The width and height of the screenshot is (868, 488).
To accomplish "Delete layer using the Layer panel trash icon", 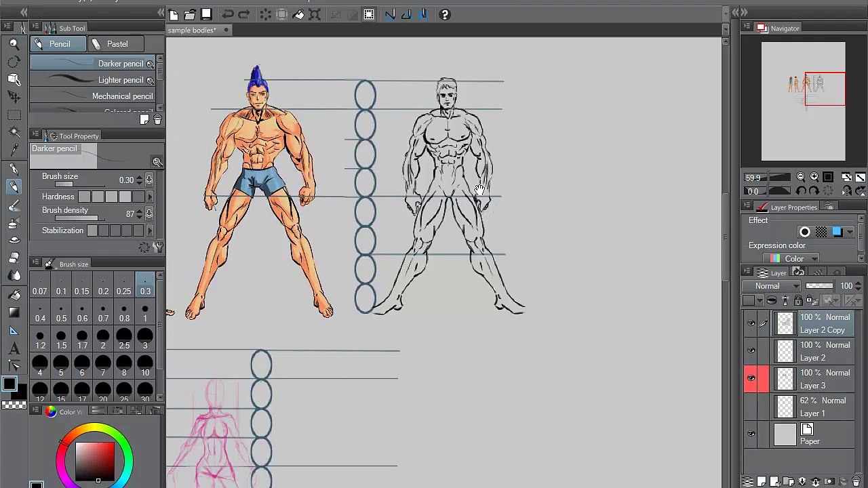I will [856, 482].
